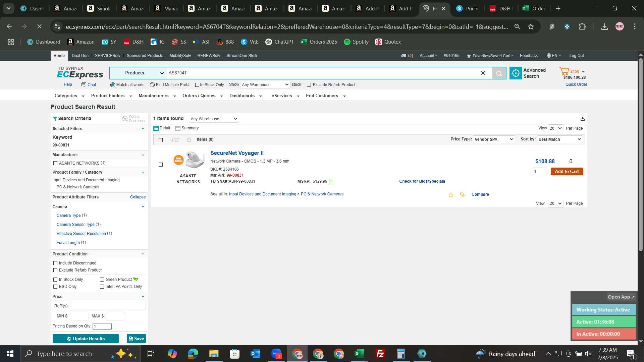The width and height of the screenshot is (644, 362).
Task: Click page vertical scrollbar
Action: coord(641,154)
